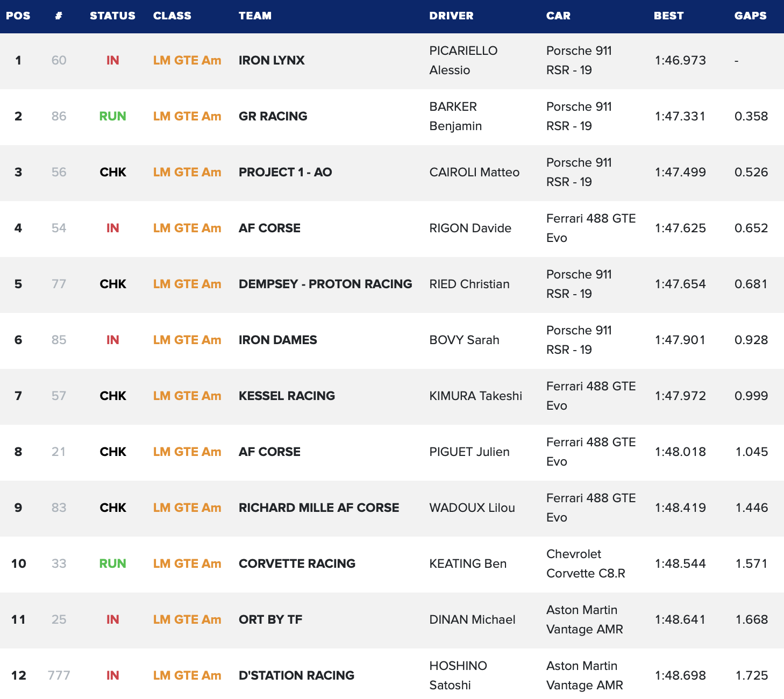The image size is (784, 699).
Task: Click Aston Martin Vantage AMR for car 25
Action: tap(585, 619)
